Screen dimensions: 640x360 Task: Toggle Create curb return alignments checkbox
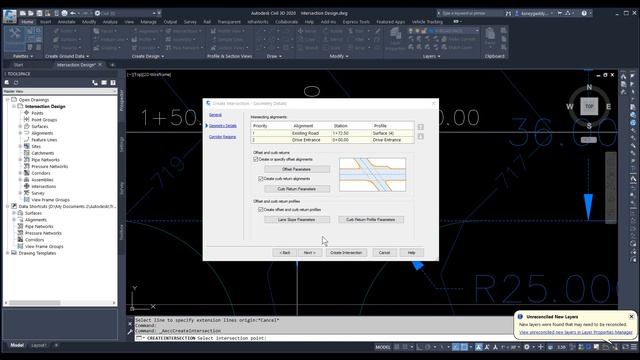pyautogui.click(x=260, y=179)
